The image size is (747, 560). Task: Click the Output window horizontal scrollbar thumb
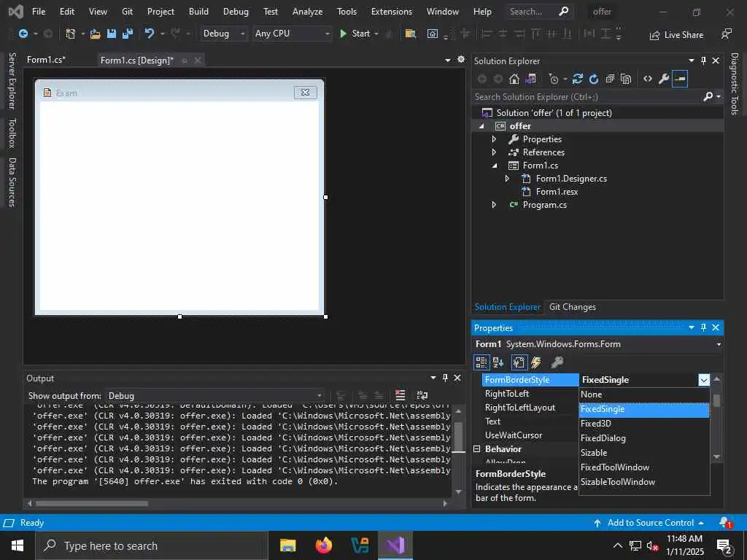coord(91,503)
